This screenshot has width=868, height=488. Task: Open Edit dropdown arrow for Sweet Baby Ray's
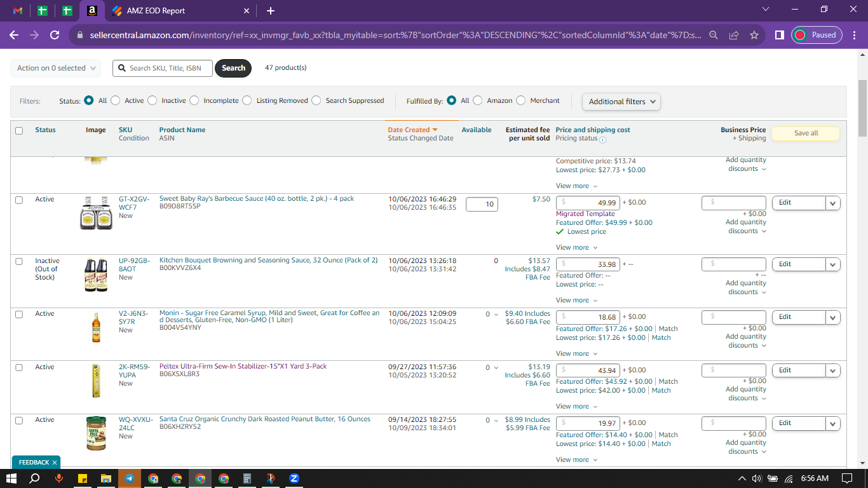click(833, 203)
